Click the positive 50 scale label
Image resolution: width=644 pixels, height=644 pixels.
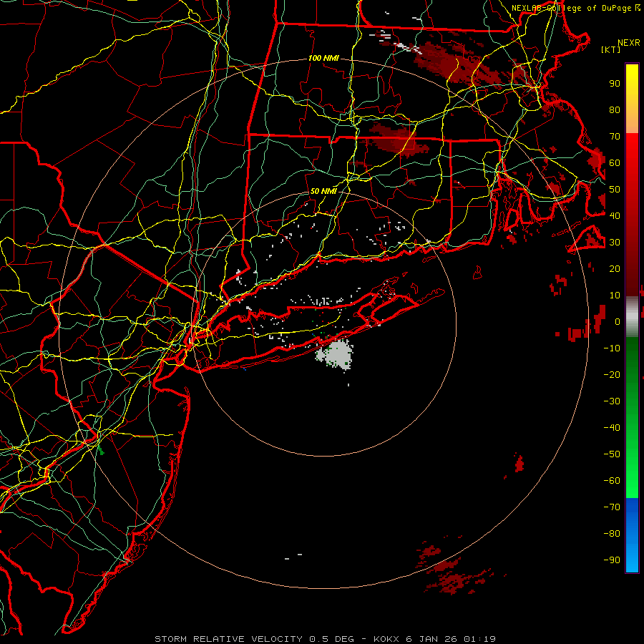(615, 190)
